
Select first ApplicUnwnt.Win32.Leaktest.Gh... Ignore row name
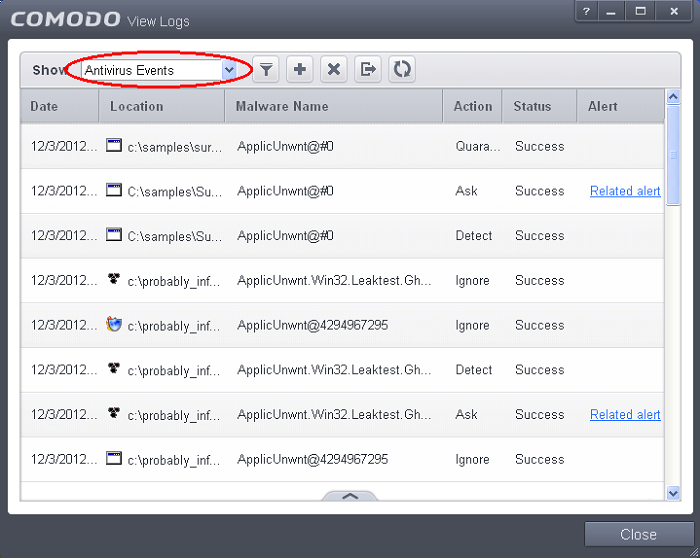334,280
